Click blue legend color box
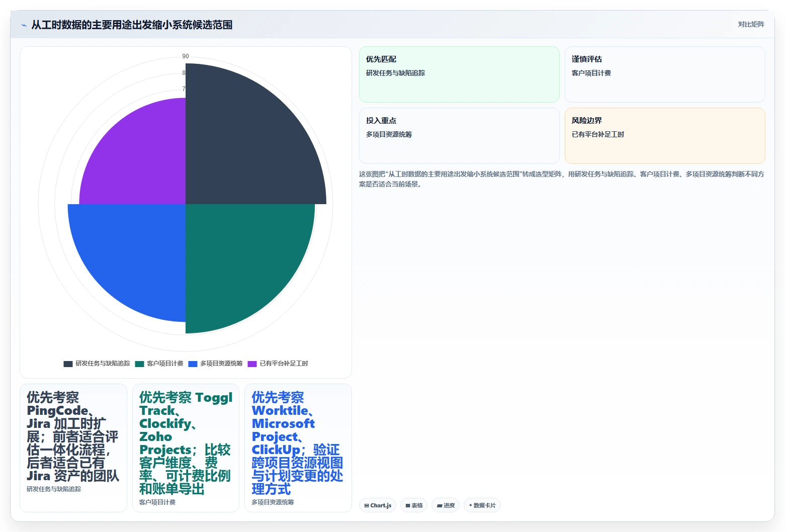The height and width of the screenshot is (532, 785). [x=193, y=364]
